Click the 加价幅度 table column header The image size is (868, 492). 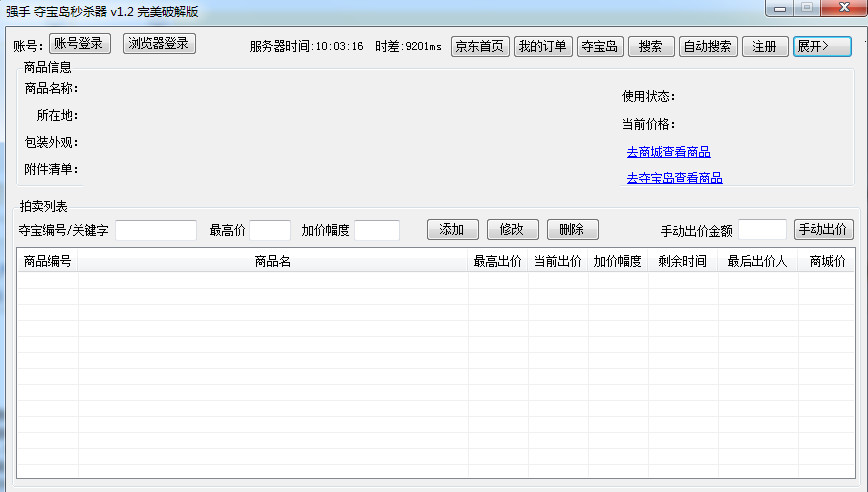click(618, 261)
